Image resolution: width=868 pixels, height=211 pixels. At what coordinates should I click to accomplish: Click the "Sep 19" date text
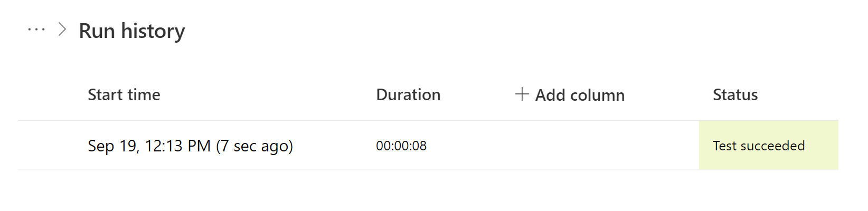(x=112, y=146)
